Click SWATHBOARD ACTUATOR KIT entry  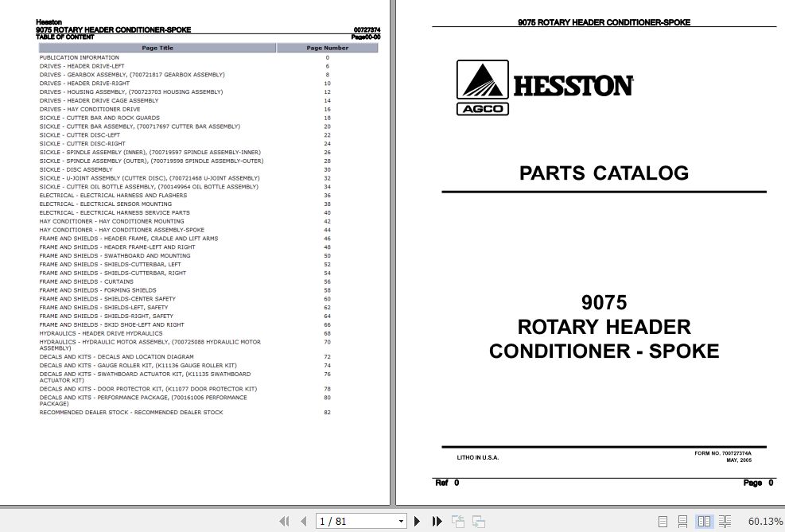pos(146,377)
